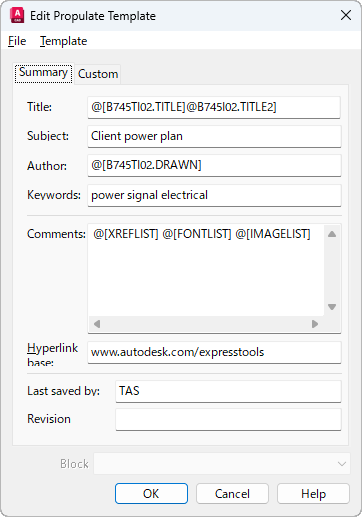Open the File menu
This screenshot has height=517, width=362.
coord(17,41)
